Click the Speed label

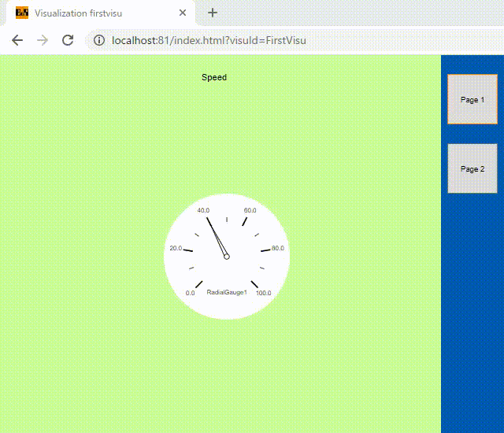point(214,77)
